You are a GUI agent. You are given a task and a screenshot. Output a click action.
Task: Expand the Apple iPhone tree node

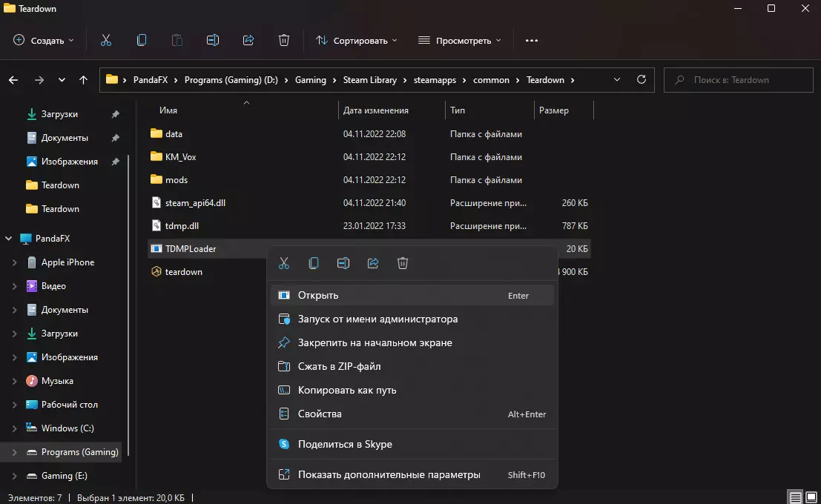click(14, 262)
